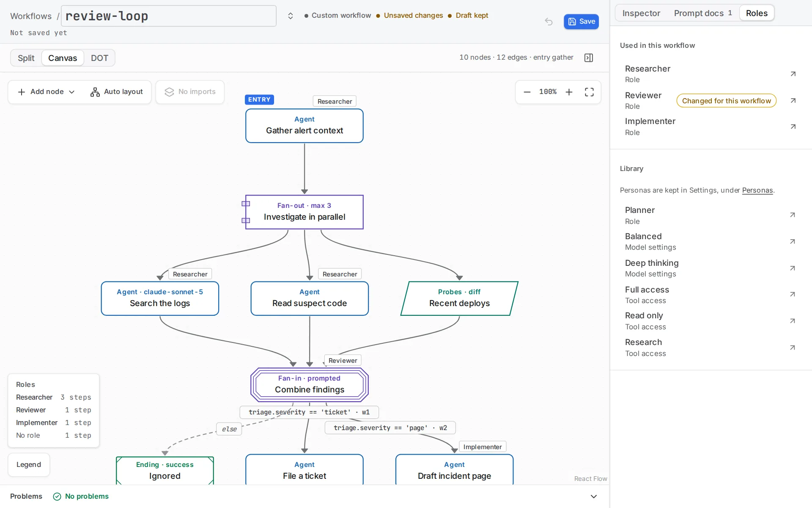The width and height of the screenshot is (812, 508).
Task: Open the Add node dropdown
Action: tap(46, 92)
